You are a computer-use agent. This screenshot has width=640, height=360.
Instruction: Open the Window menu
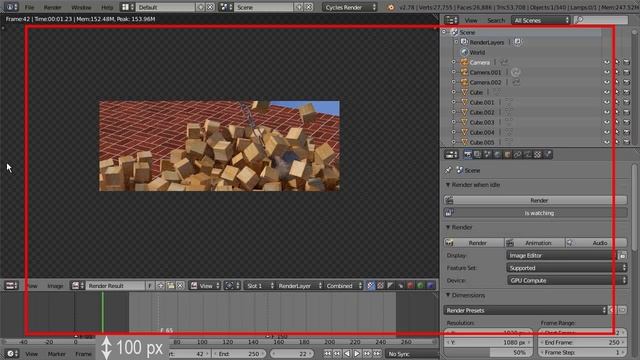coord(81,7)
